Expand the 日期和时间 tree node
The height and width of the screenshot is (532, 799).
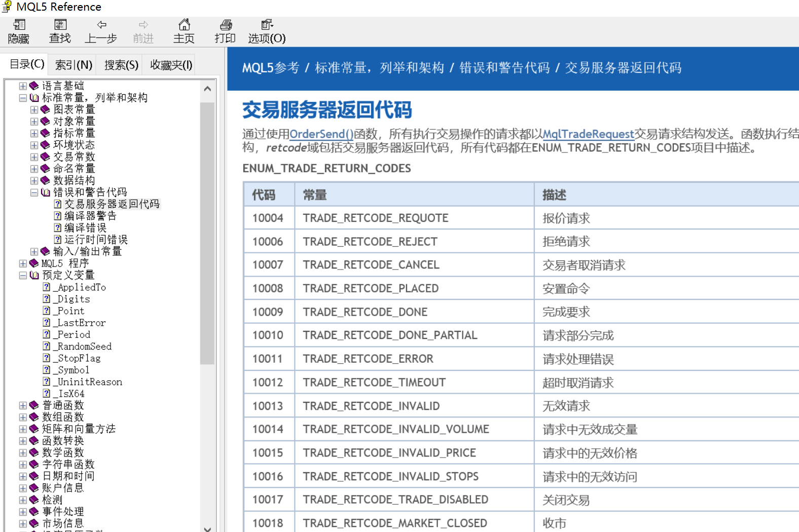coord(23,476)
